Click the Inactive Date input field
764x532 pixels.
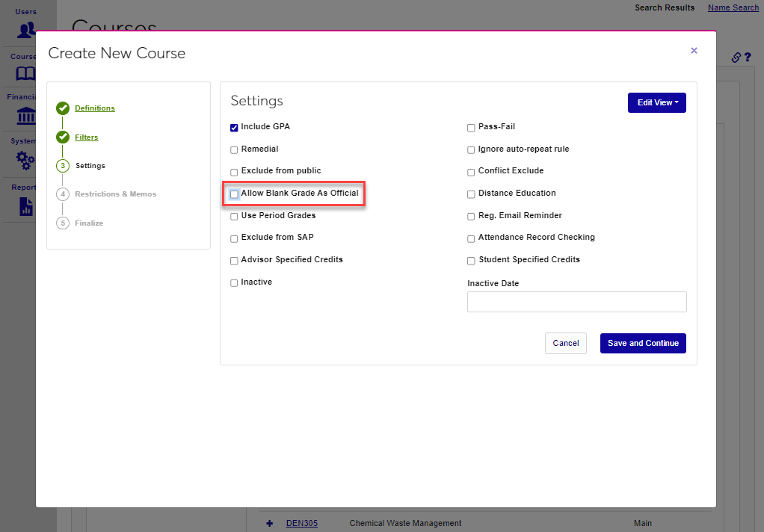(576, 302)
